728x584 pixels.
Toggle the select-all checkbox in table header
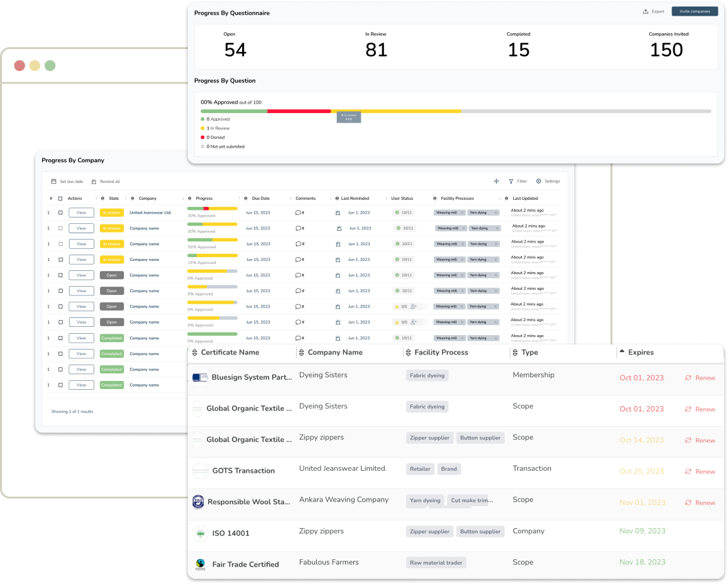pos(60,199)
